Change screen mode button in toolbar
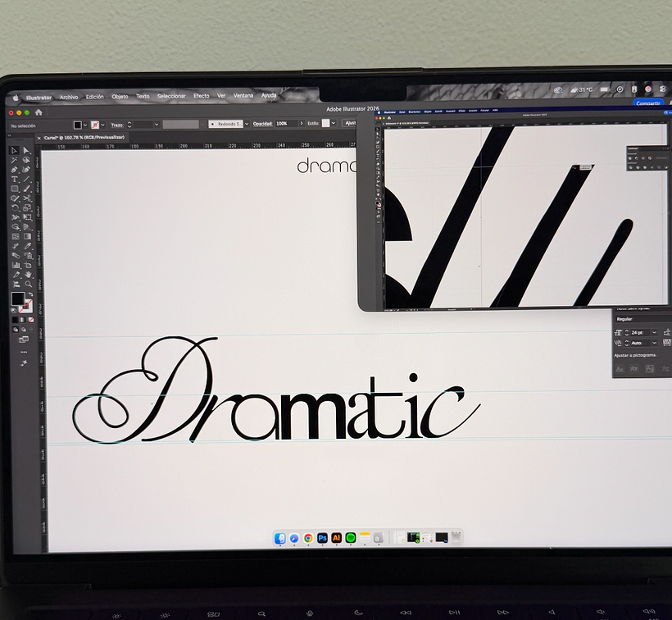This screenshot has width=672, height=620. [x=24, y=340]
